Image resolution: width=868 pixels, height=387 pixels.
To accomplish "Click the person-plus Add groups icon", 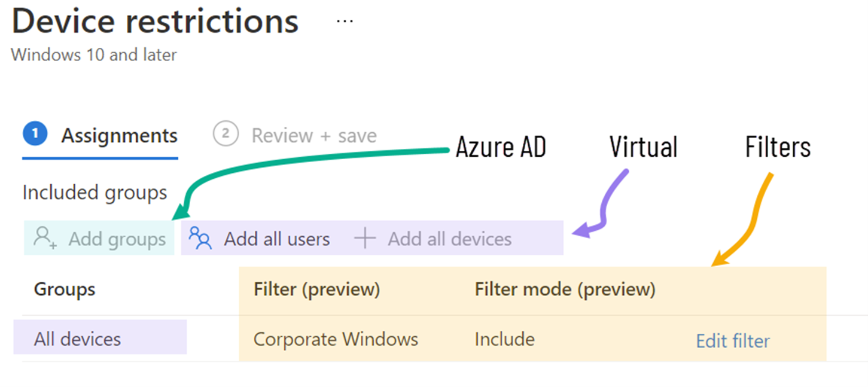I will [x=45, y=237].
